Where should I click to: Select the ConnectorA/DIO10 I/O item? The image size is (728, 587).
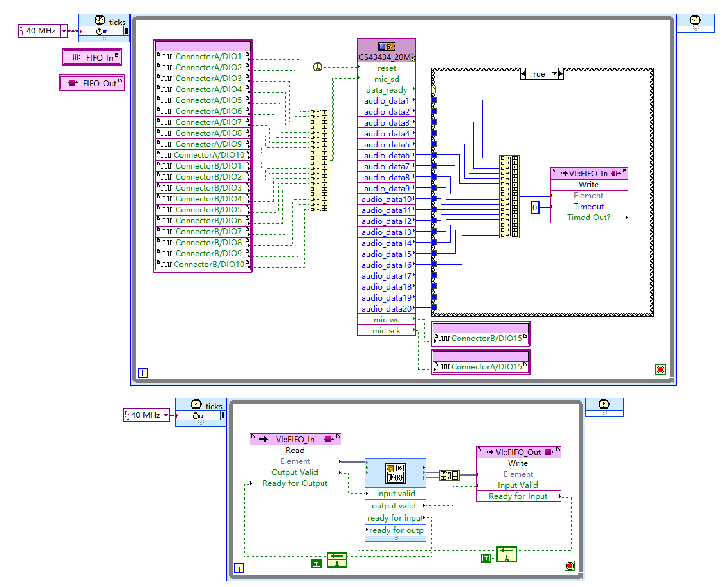click(x=203, y=155)
